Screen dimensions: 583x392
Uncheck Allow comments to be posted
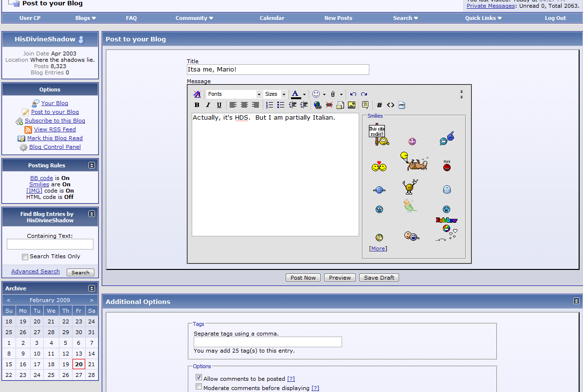199,377
